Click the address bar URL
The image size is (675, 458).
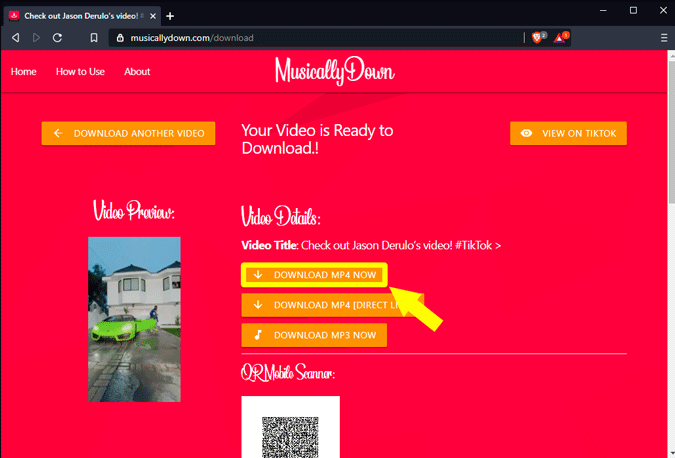[192, 38]
